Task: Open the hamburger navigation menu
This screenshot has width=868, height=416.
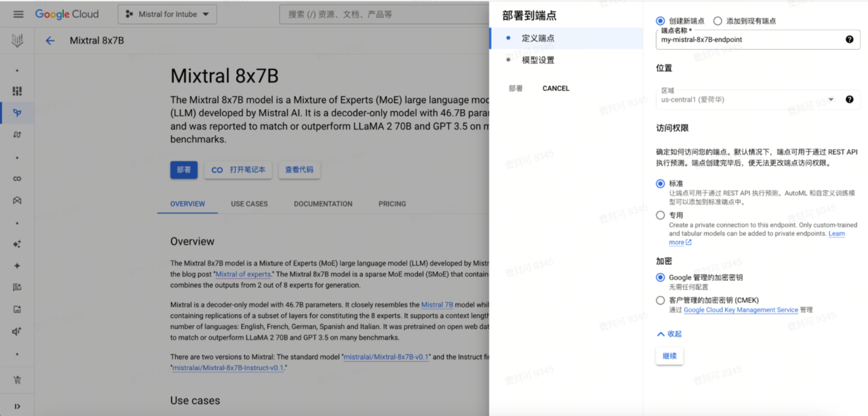Action: click(18, 14)
